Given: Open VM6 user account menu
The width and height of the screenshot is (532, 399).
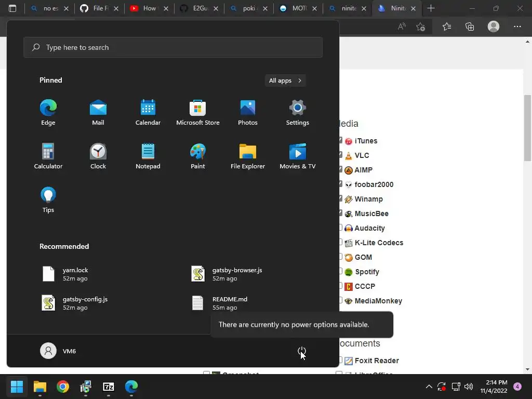Looking at the screenshot, I should click(58, 351).
